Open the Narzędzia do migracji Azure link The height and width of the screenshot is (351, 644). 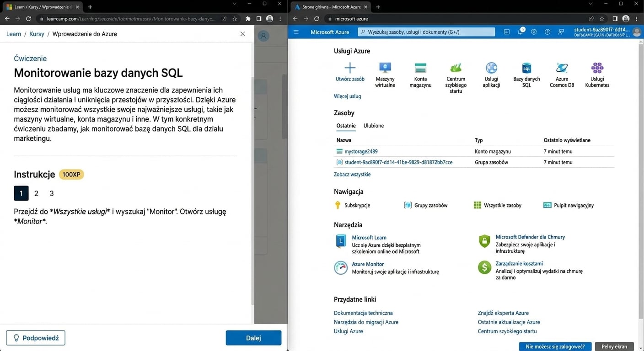366,322
